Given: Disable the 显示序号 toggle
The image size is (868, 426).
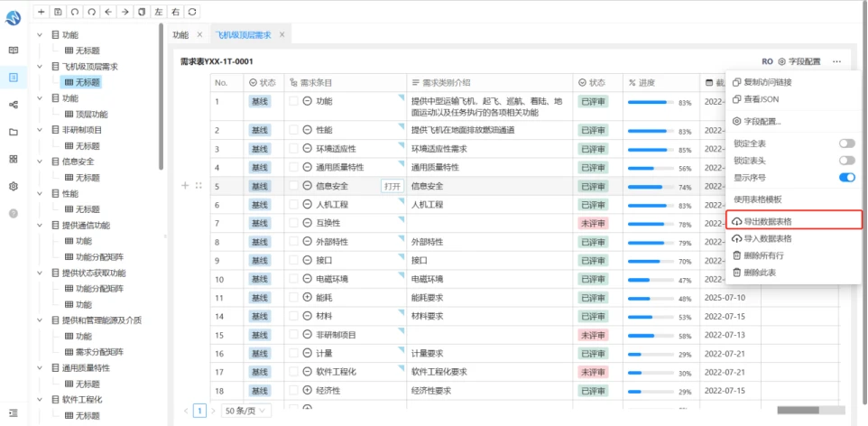Looking at the screenshot, I should (x=847, y=177).
